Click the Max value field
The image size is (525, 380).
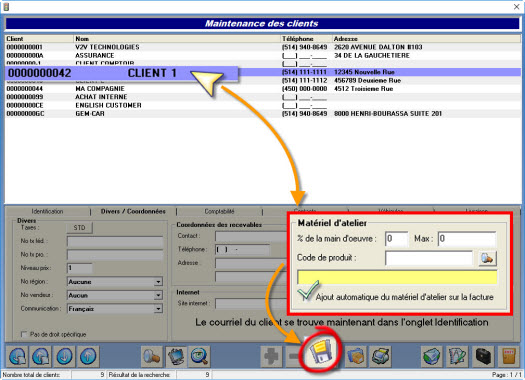pos(467,239)
